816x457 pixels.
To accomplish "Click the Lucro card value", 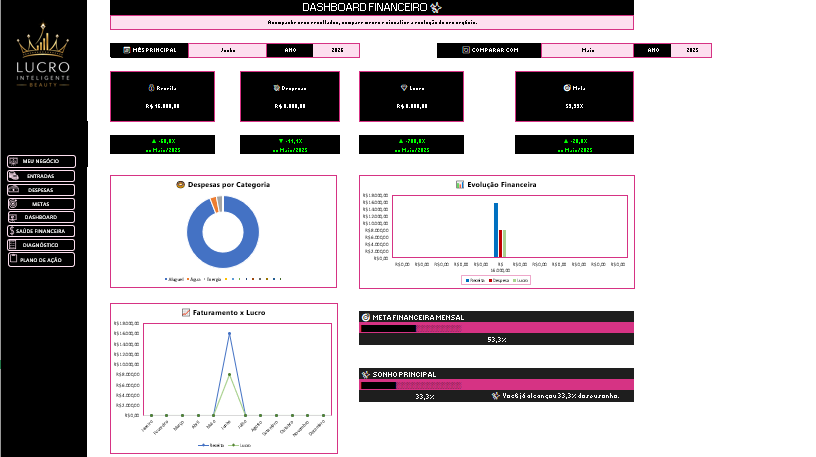I will click(x=412, y=106).
